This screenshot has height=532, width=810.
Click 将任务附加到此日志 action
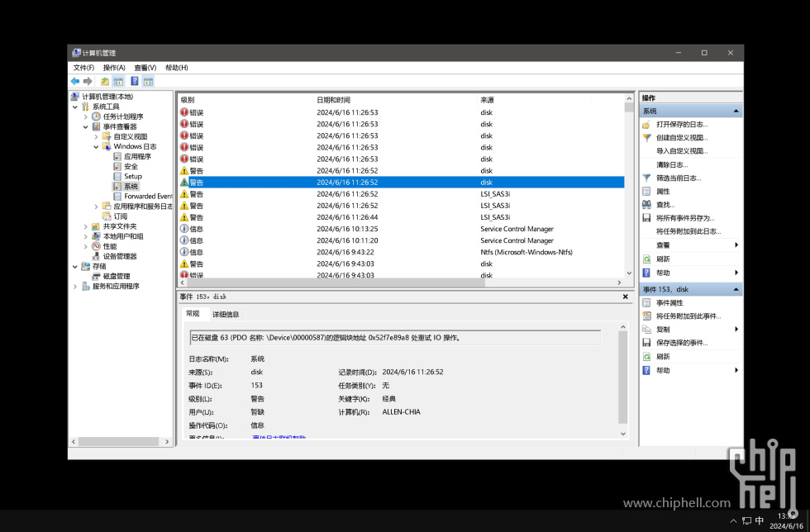click(x=688, y=231)
